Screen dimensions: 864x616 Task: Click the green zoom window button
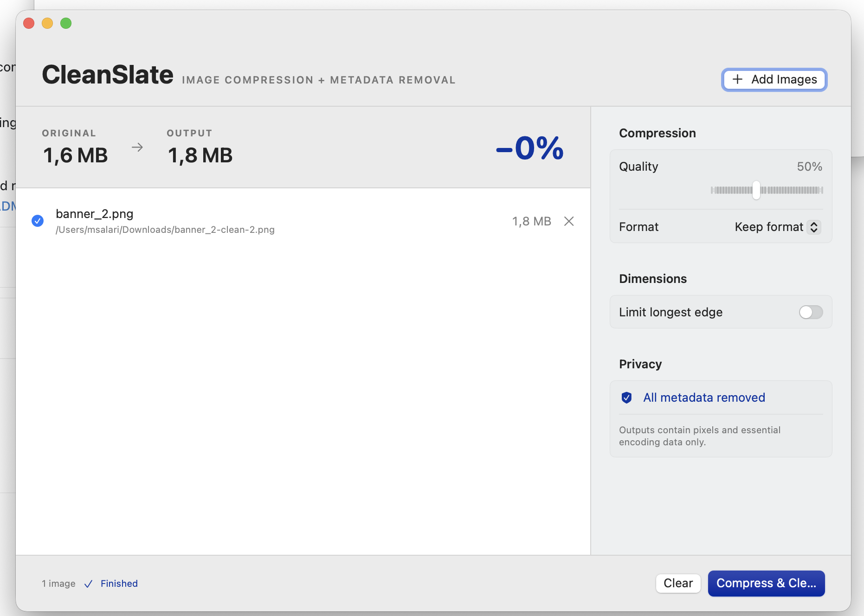pyautogui.click(x=66, y=23)
